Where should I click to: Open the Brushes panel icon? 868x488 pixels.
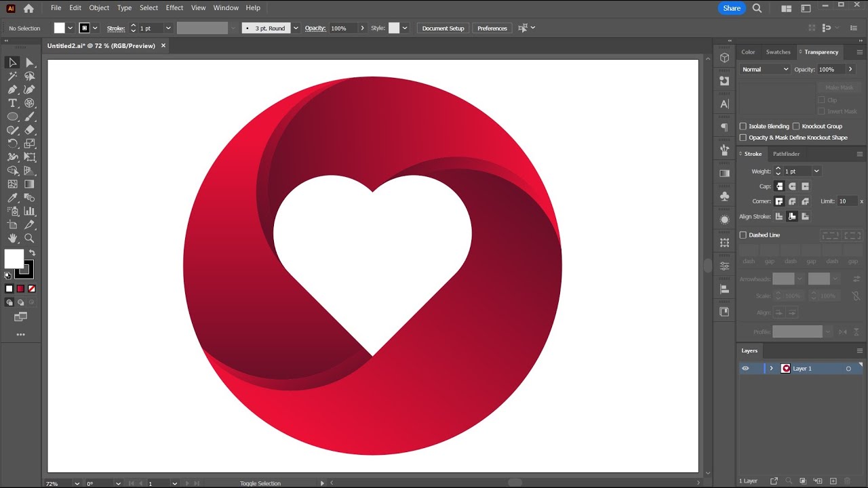coord(724,150)
